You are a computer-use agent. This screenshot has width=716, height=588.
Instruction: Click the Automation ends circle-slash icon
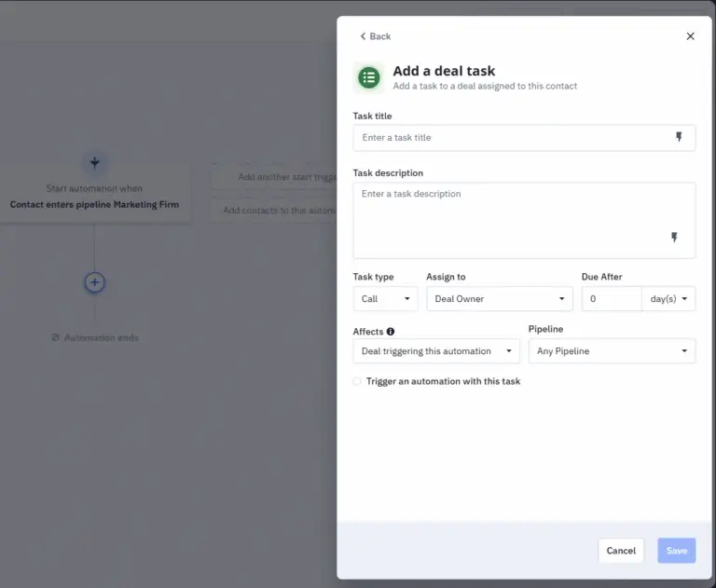tap(55, 337)
